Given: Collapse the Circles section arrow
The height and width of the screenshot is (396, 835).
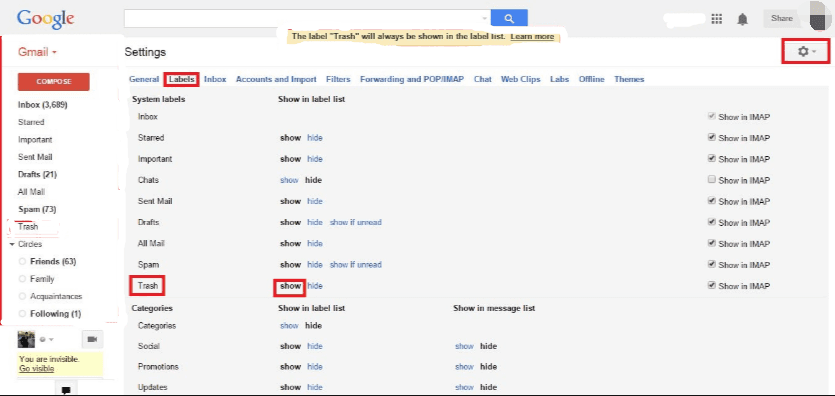Looking at the screenshot, I should (12, 244).
